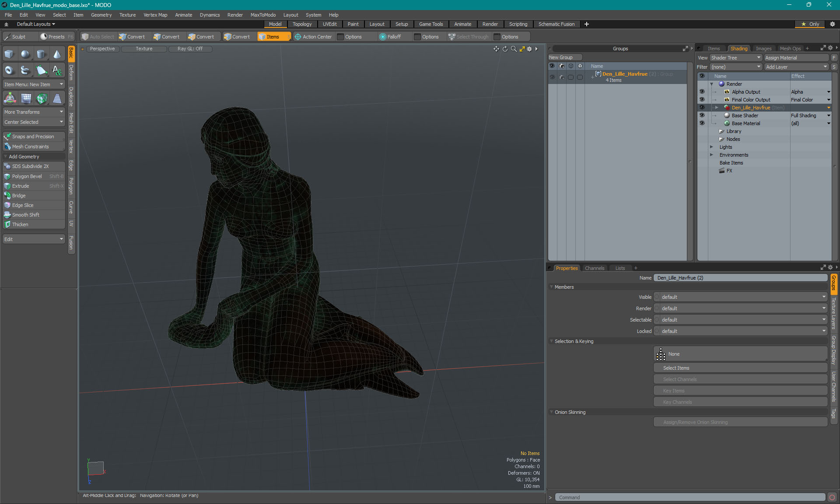840x504 pixels.
Task: Select the Torus primitive tool
Action: [x=10, y=70]
